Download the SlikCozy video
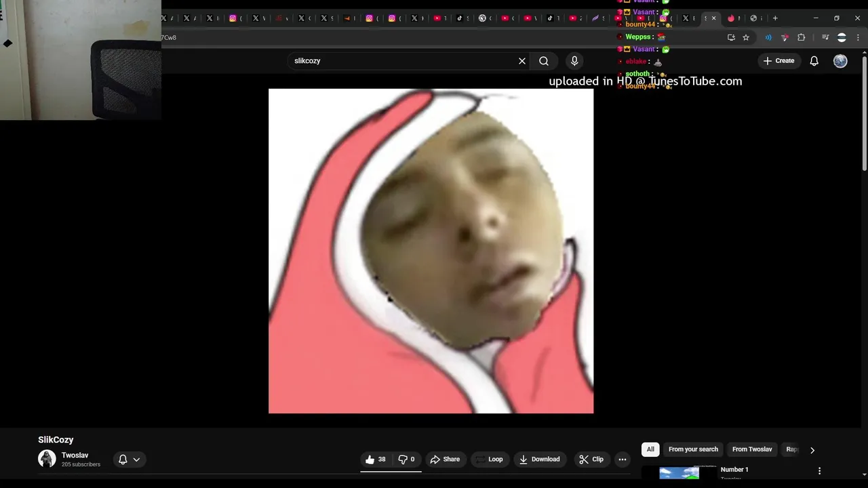Screen dimensions: 868x488 (539, 460)
